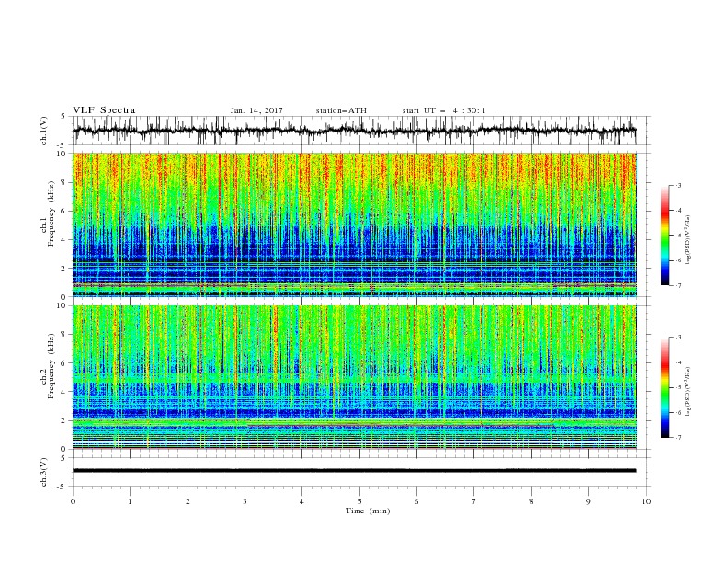
Task: Click the "4" tick on Time axis
Action: (x=301, y=501)
